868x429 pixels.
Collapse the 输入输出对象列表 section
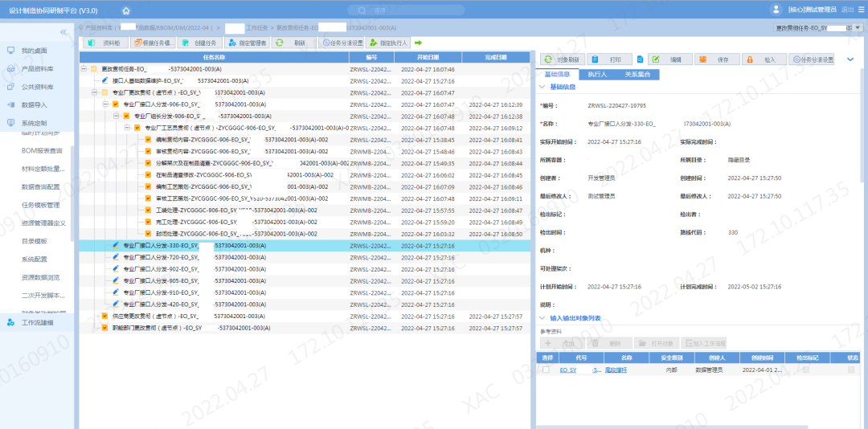pos(542,318)
